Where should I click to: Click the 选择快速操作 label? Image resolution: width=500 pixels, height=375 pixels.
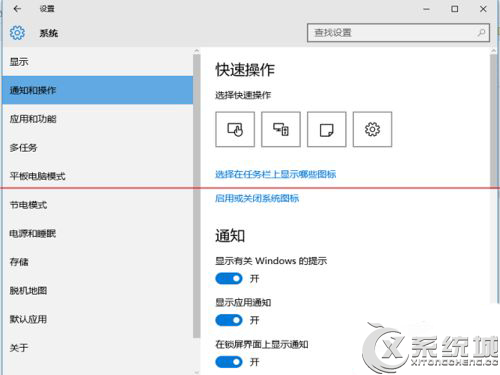pyautogui.click(x=243, y=95)
